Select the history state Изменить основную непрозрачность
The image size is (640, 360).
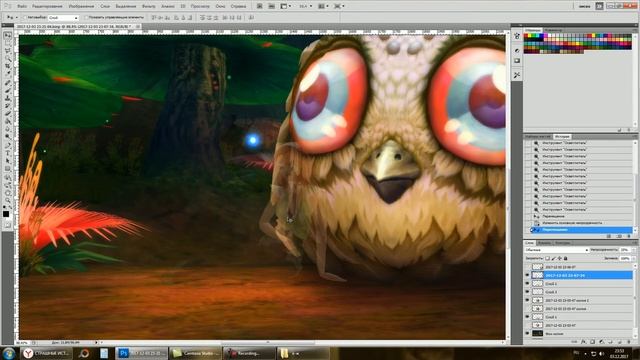pyautogui.click(x=581, y=223)
